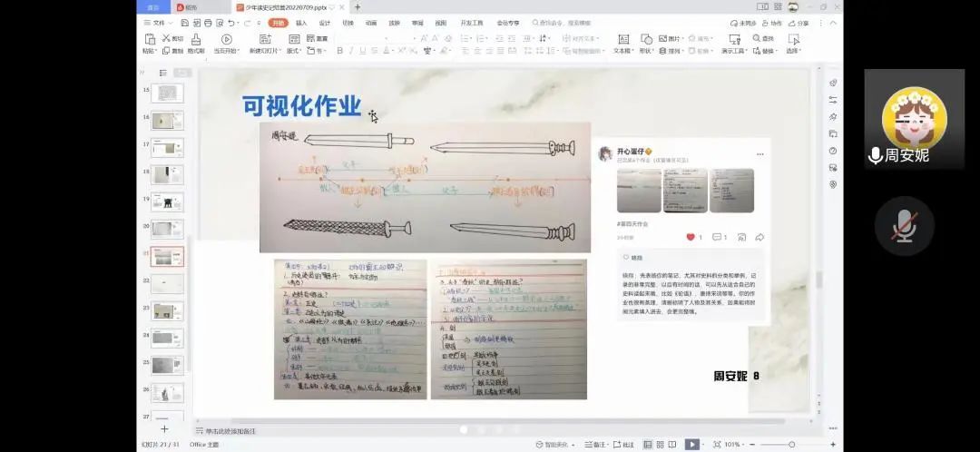
Task: Click the Copy (复制) icon
Action: pos(166,51)
